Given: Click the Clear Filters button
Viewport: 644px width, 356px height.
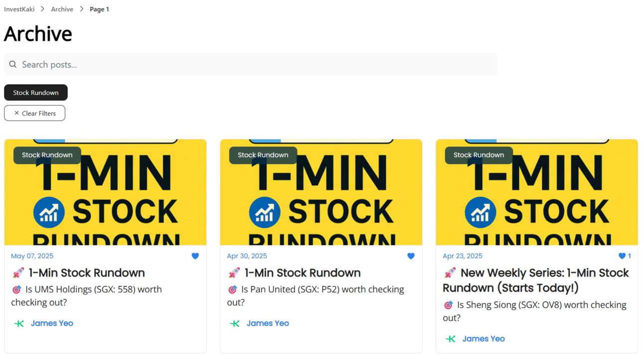Looking at the screenshot, I should click(34, 113).
